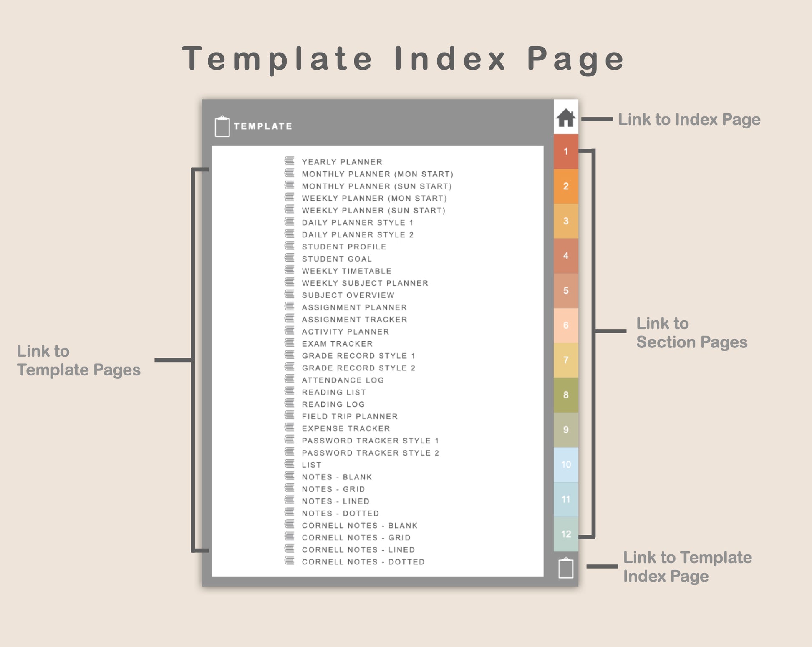The width and height of the screenshot is (812, 647).
Task: Click the clipboard icon below tab 12
Action: click(x=565, y=568)
